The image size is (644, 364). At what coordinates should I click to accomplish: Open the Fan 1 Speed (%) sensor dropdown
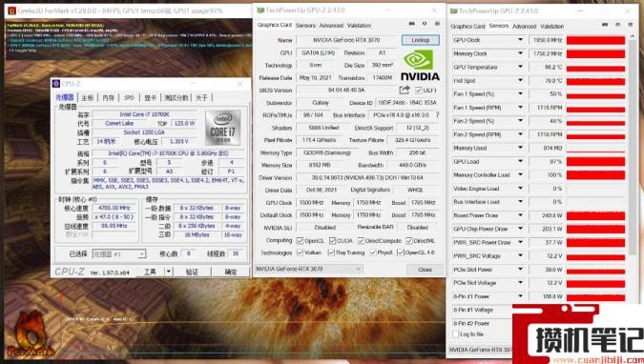click(520, 93)
